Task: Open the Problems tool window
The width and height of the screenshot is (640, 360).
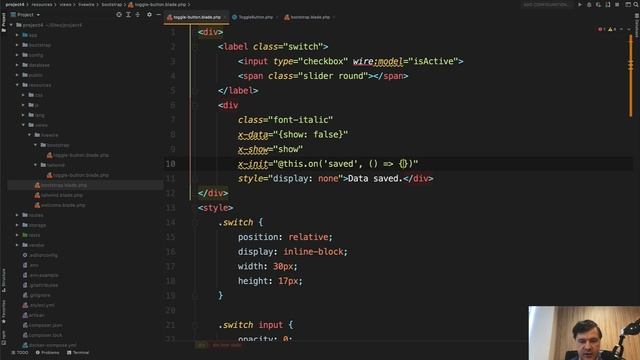Action: (x=47, y=353)
